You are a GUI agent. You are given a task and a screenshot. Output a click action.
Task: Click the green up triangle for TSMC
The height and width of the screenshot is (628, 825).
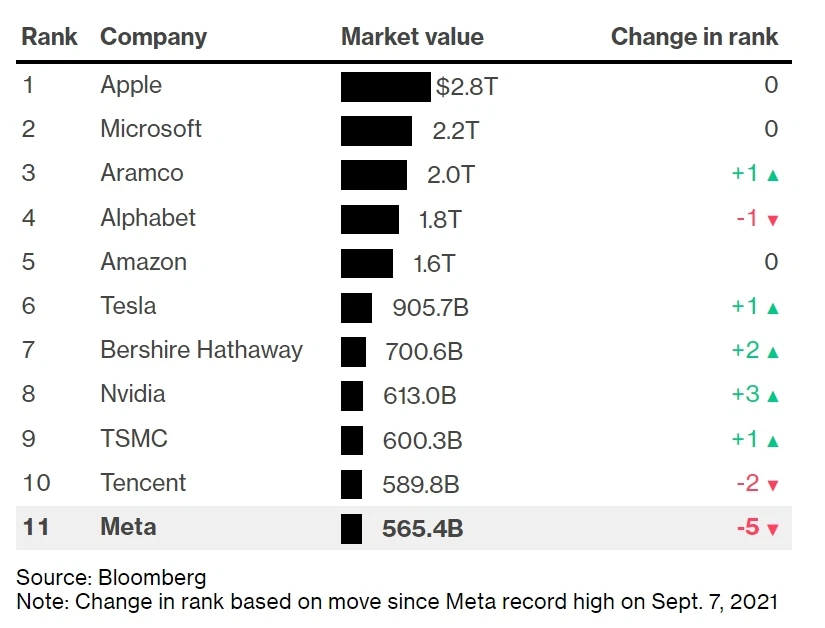(772, 441)
